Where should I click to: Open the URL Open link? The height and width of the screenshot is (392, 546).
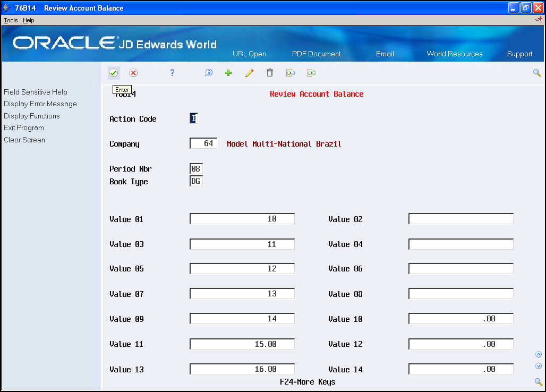pos(249,54)
